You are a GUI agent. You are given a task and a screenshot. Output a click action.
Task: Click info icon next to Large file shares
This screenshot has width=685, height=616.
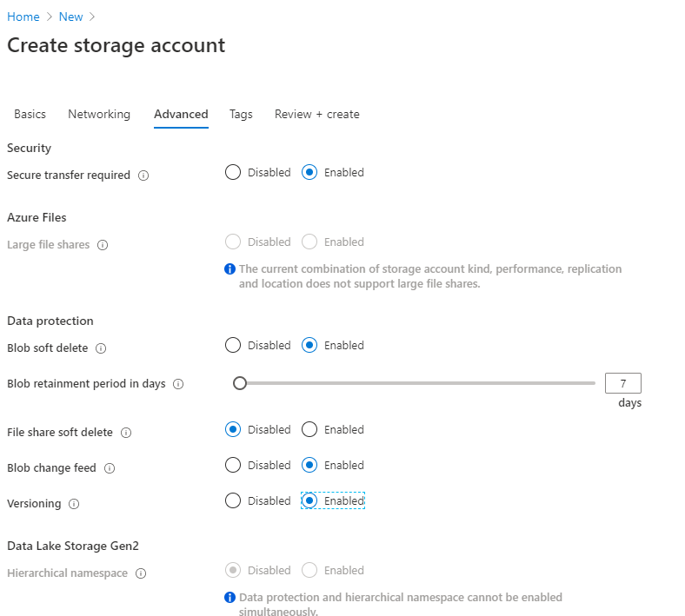click(x=103, y=245)
